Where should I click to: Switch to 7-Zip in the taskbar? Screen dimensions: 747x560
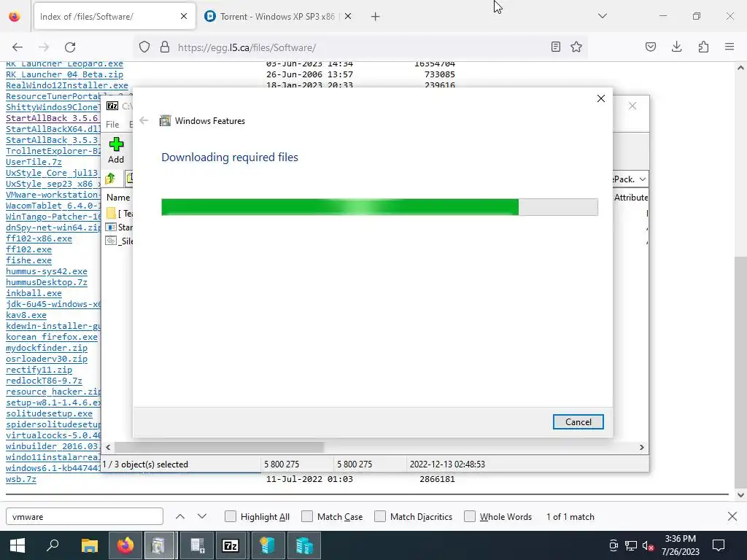click(231, 545)
